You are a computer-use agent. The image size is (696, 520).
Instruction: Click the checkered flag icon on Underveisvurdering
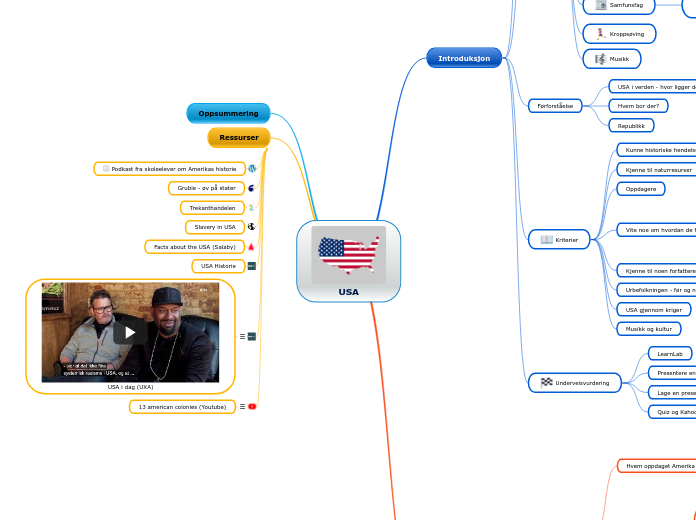[x=546, y=383]
